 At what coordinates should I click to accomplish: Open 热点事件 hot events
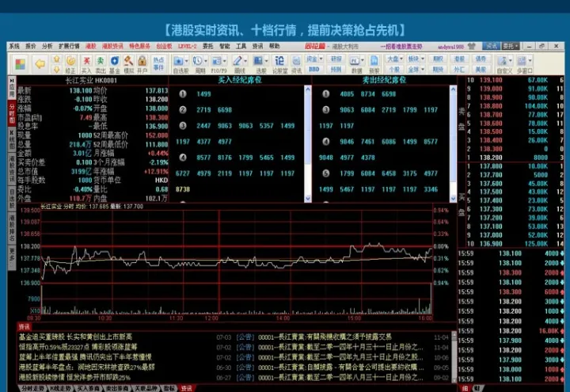click(158, 64)
